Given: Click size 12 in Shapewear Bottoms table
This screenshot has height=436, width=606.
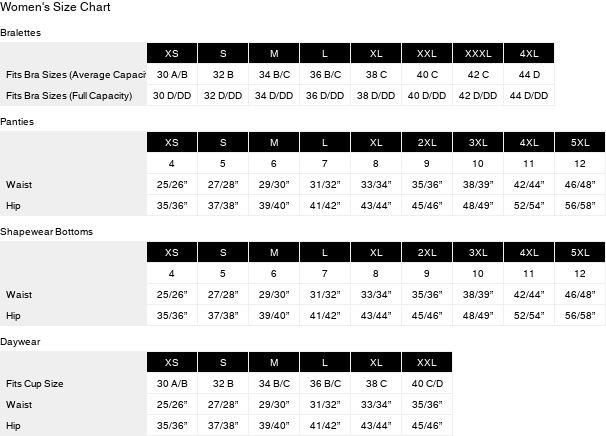Looking at the screenshot, I should (580, 273).
